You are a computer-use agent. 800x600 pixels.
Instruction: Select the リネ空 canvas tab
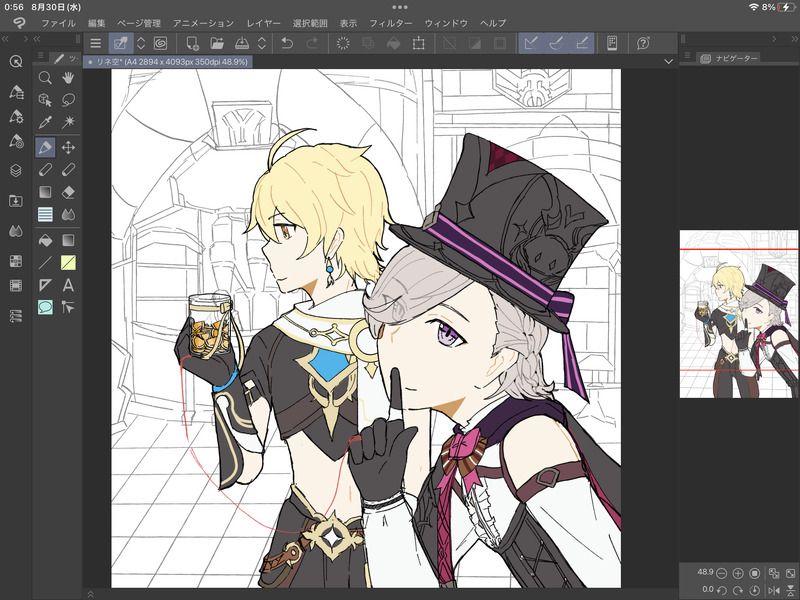(167, 62)
